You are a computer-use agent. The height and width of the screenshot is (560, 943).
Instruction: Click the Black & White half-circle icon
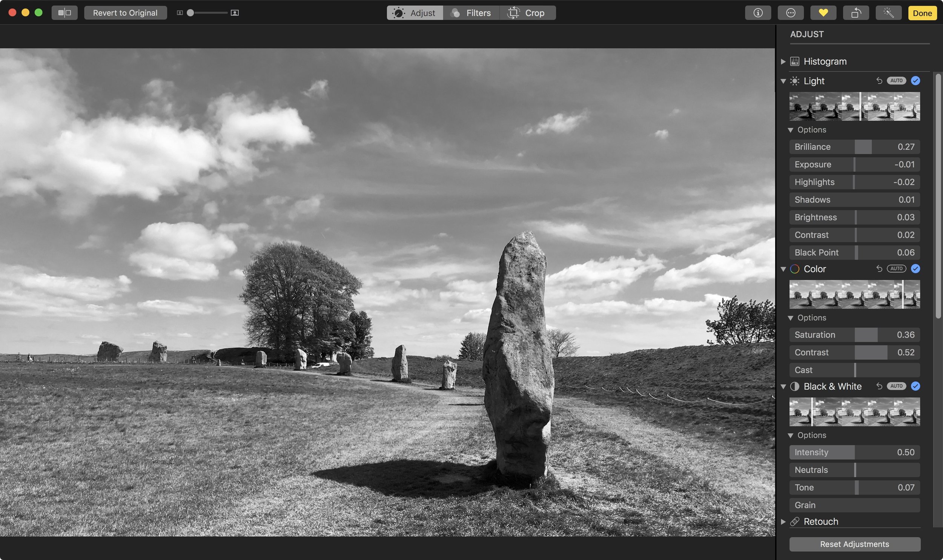795,386
